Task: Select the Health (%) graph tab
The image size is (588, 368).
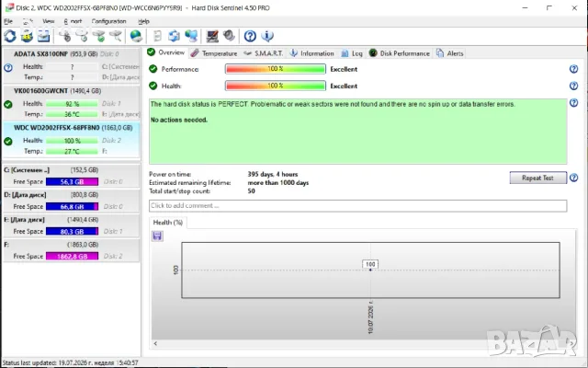Action: pyautogui.click(x=167, y=223)
